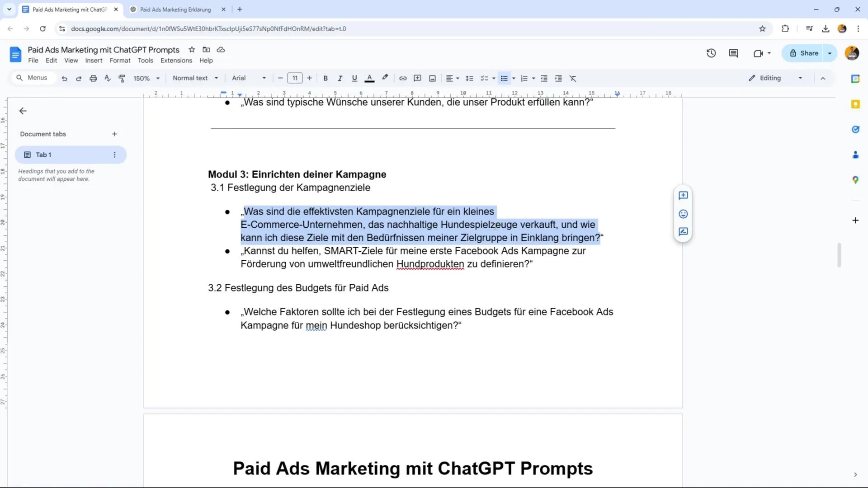Viewport: 868px width, 488px height.
Task: Click the Redo arrow icon
Action: click(x=79, y=78)
